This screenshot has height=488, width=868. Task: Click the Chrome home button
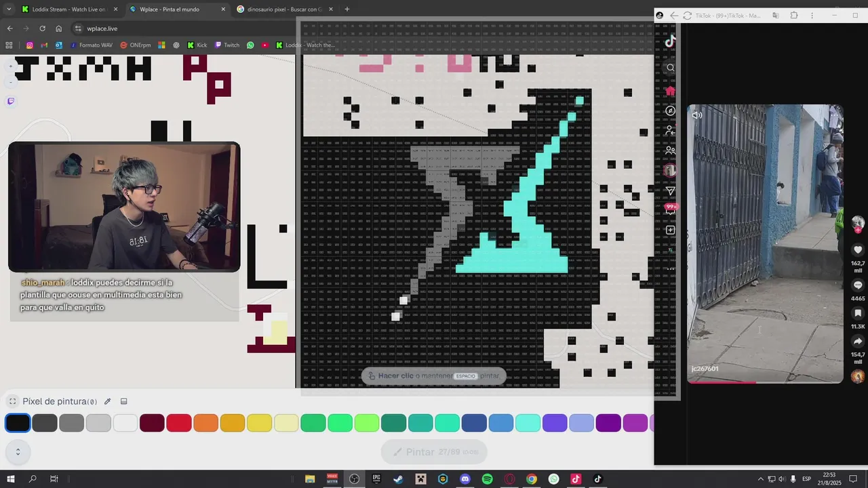pos(58,28)
